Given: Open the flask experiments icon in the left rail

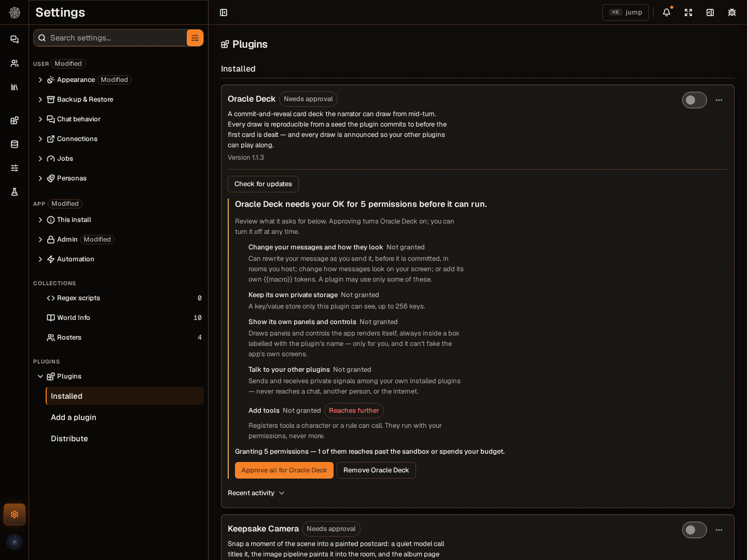Looking at the screenshot, I should [x=15, y=192].
